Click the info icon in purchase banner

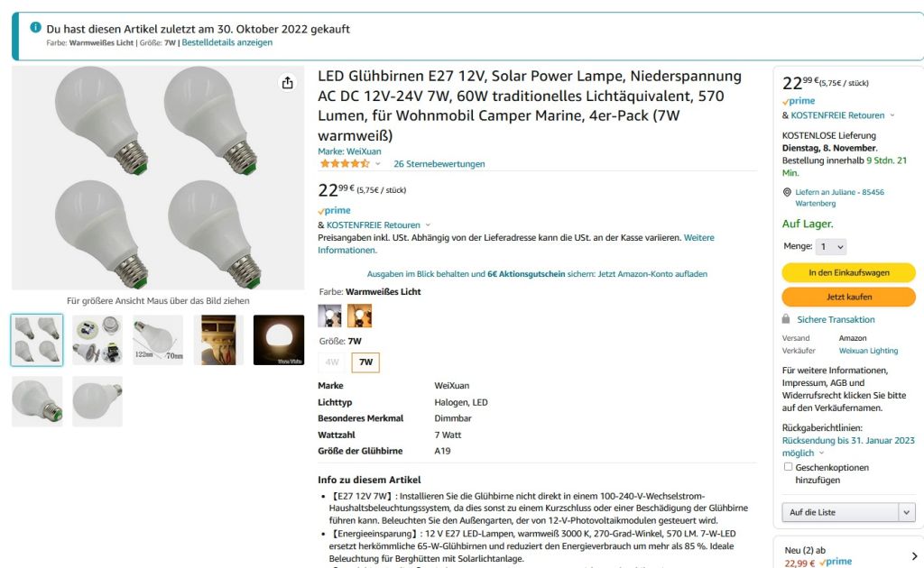36,28
